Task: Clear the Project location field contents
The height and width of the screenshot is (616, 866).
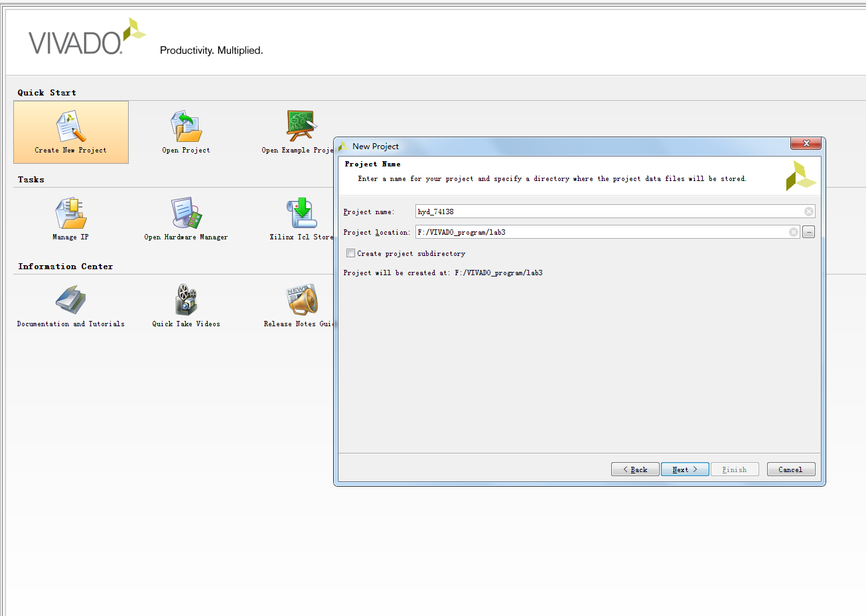Action: tap(793, 232)
